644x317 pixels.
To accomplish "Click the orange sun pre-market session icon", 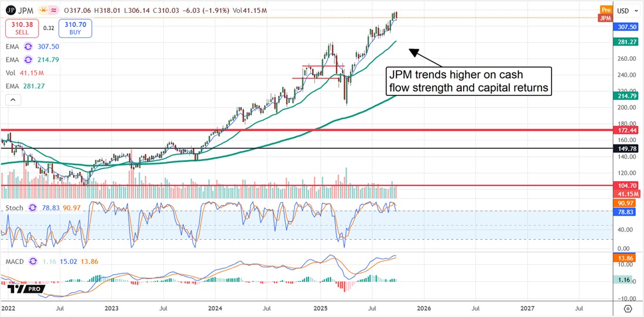I will coord(43,10).
